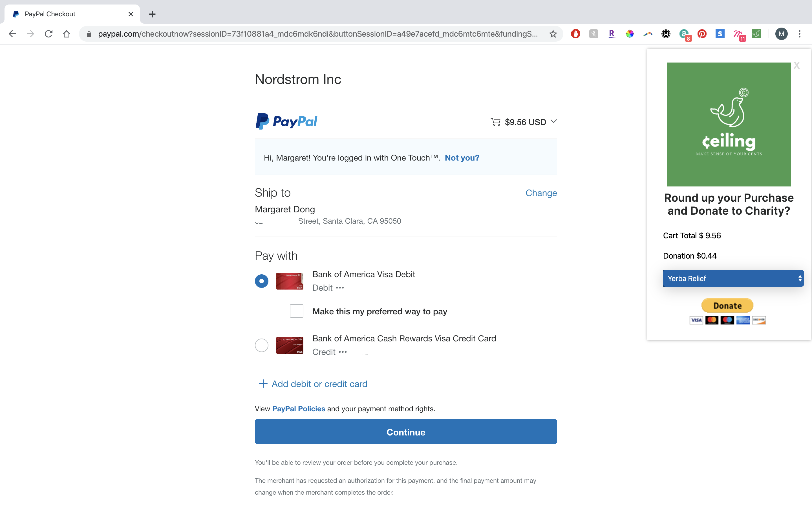Click the Not you? link
This screenshot has height=507, width=812.
(462, 158)
